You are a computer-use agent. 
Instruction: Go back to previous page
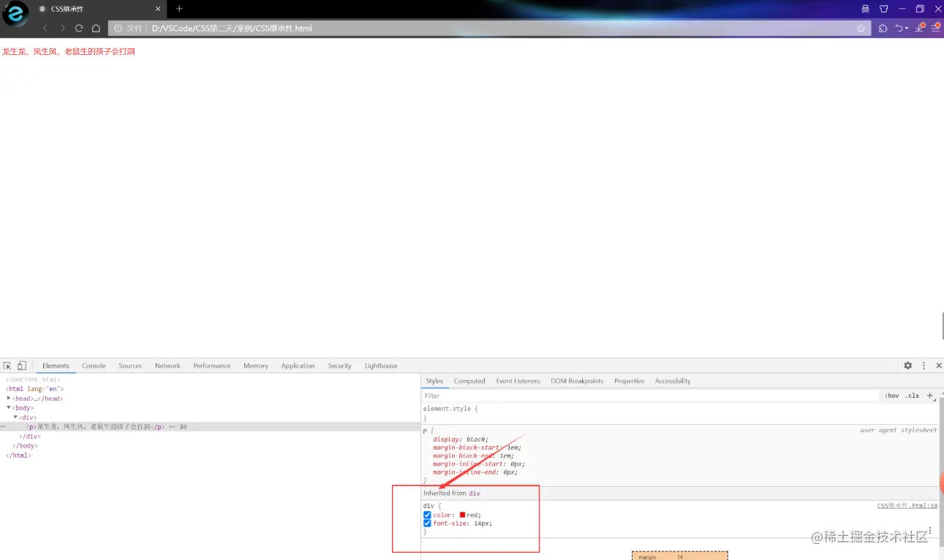pos(45,28)
